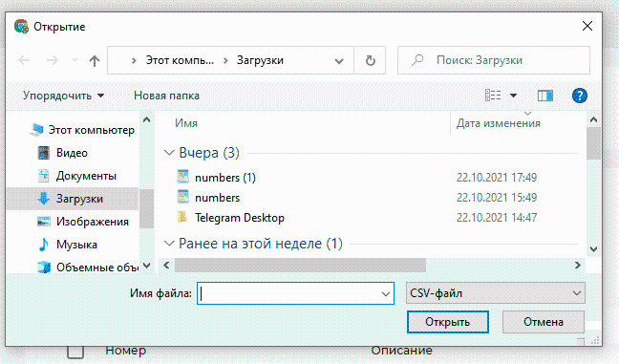Expand chevron between Этот компь... and Загрузки
This screenshot has height=364, width=619.
(225, 60)
